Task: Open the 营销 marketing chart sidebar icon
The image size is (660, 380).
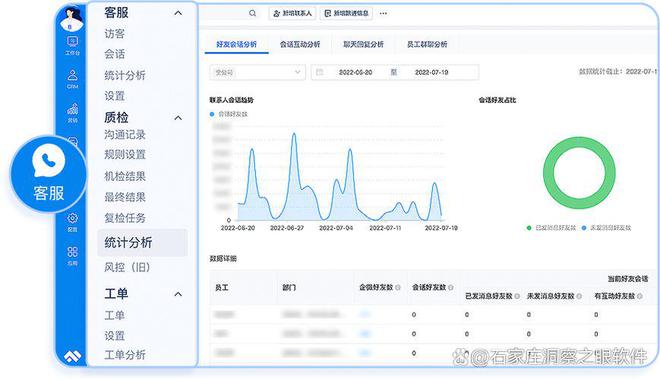Action: [x=72, y=113]
